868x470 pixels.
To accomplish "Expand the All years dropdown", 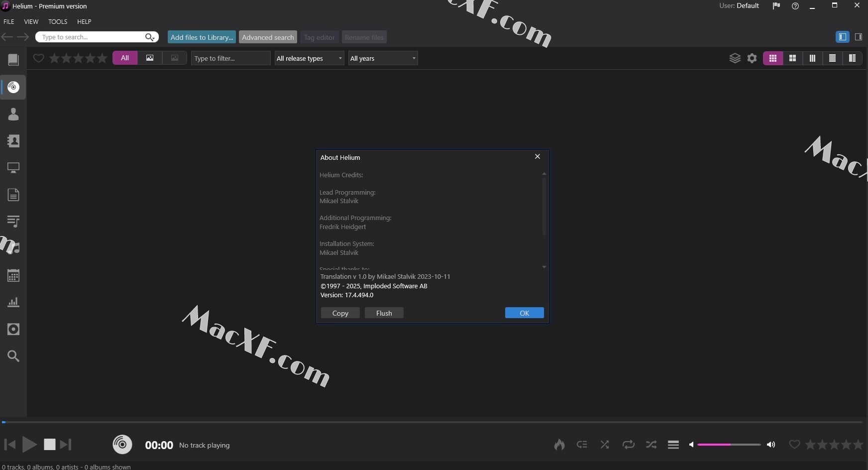I will (383, 58).
